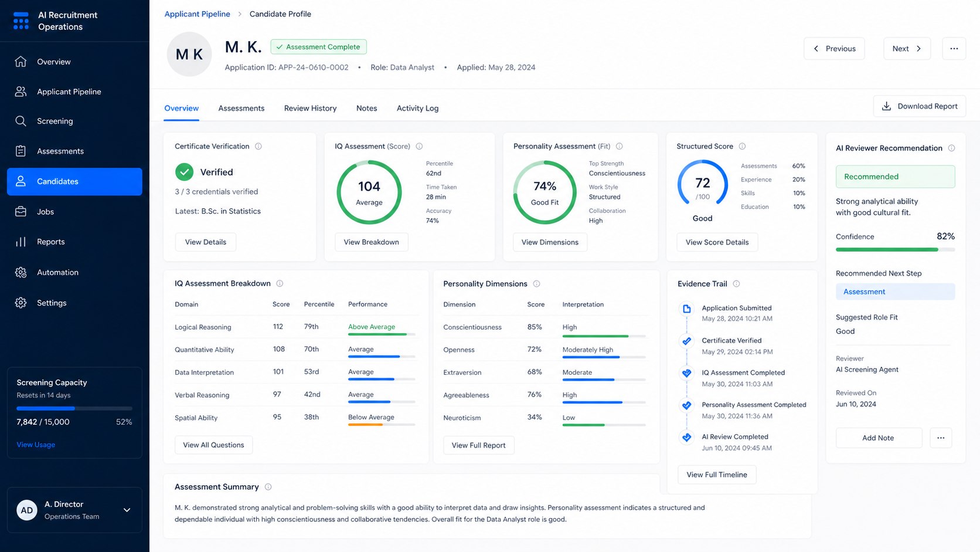Open ellipsis menu next to Add Note
Viewport: 980px width, 552px height.
tap(940, 438)
